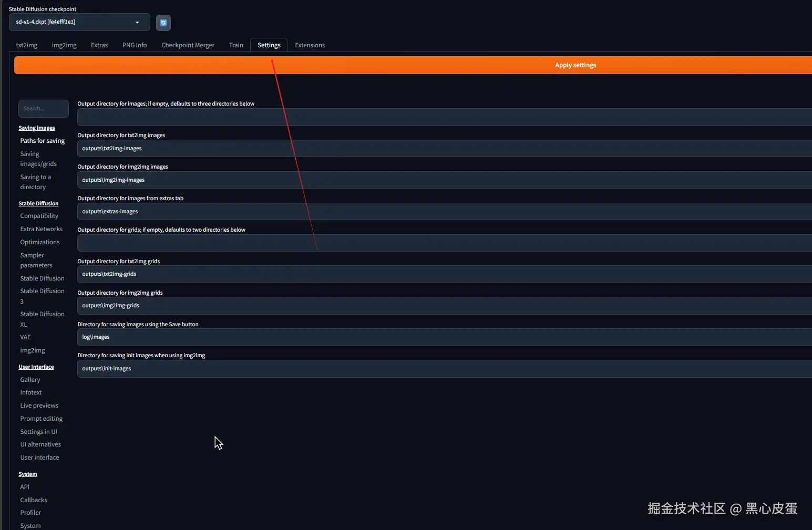
Task: Go to the Train tab
Action: pos(236,45)
